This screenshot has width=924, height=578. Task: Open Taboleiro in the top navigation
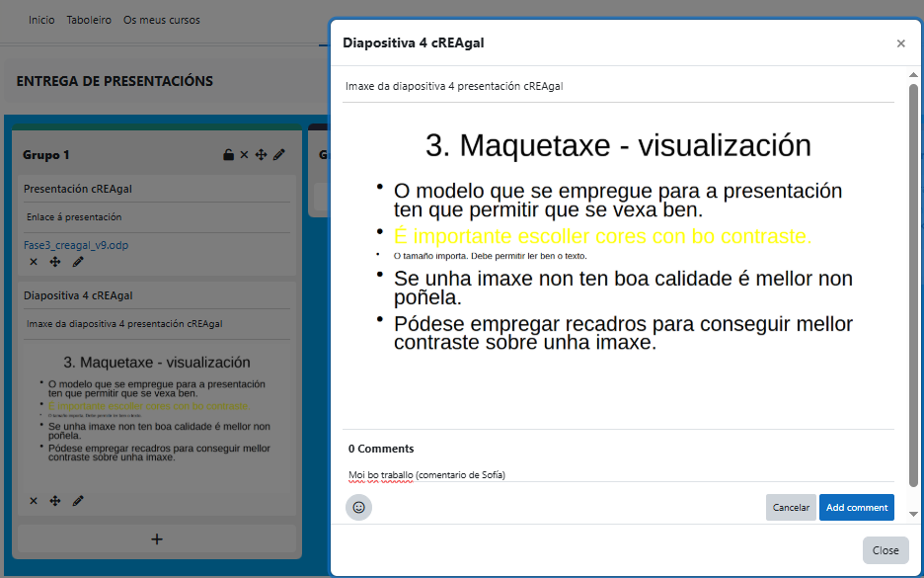coord(89,20)
